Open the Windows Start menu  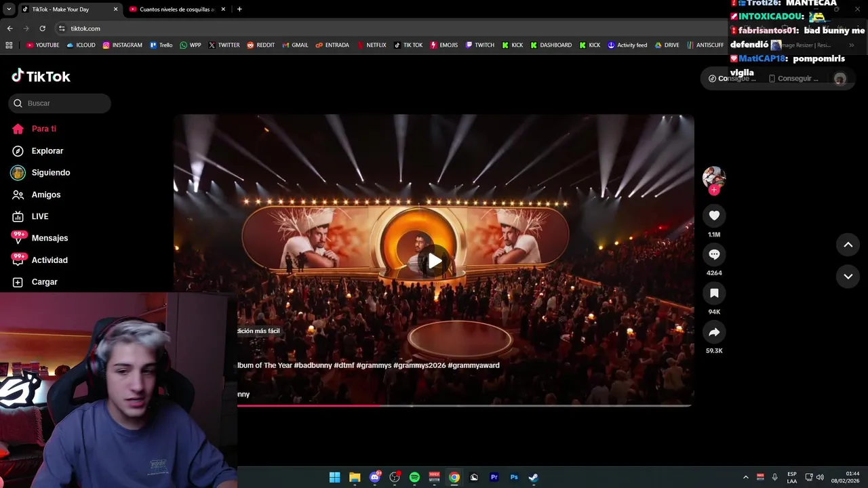click(x=334, y=477)
